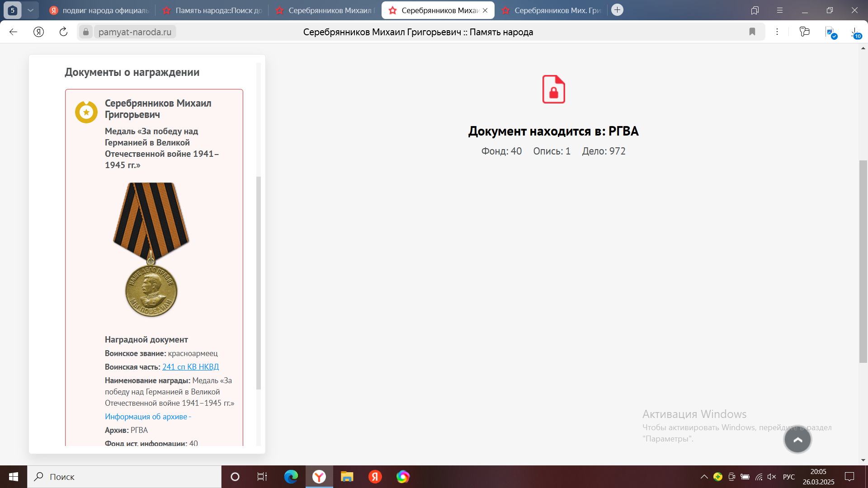Open the three-dot page options menu
Viewport: 868px width, 488px height.
pos(777,32)
